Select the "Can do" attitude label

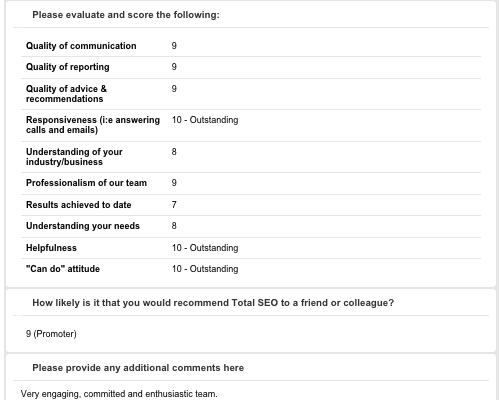coord(63,269)
